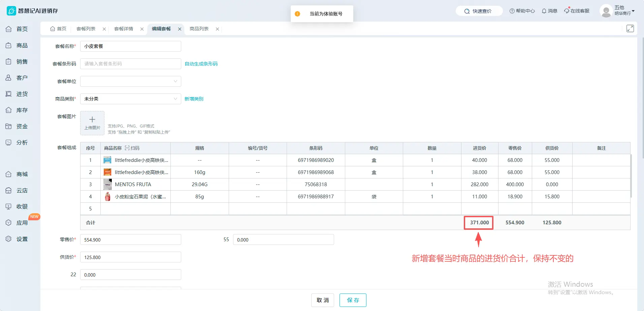The width and height of the screenshot is (644, 311).
Task: Click table vertical scrollbar
Action: click(631, 175)
